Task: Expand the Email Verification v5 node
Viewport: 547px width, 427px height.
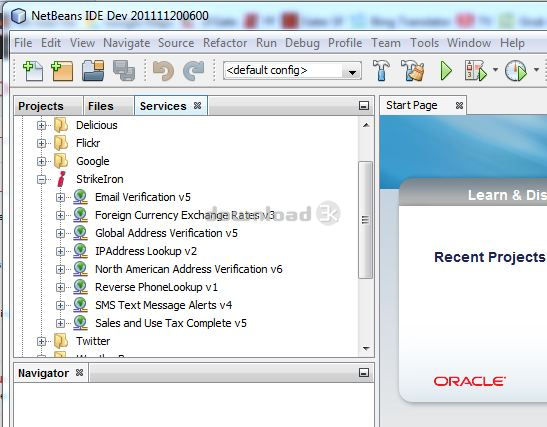Action: [x=60, y=197]
